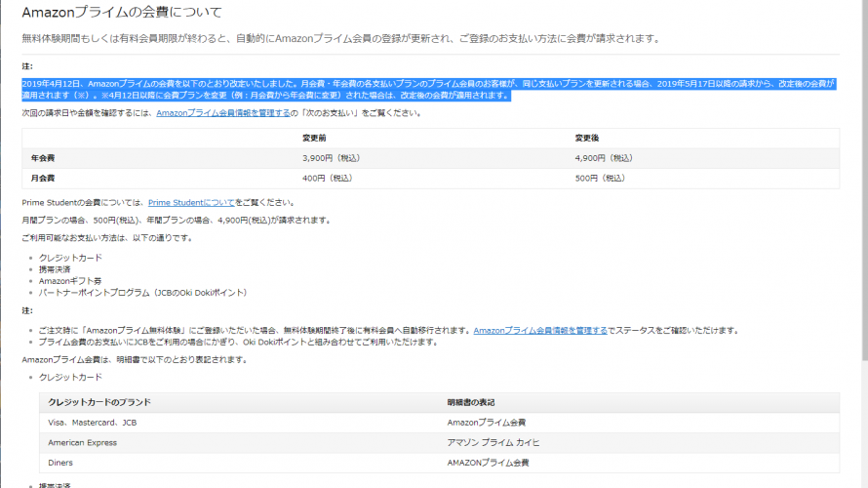Click the 'クレジットカードのブランド' table header
Image resolution: width=868 pixels, height=488 pixels.
[99, 403]
